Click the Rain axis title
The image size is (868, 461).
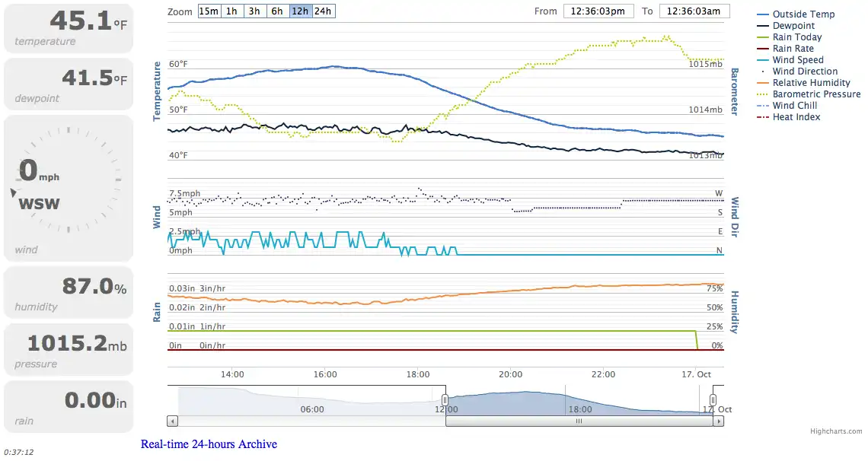[x=157, y=312]
